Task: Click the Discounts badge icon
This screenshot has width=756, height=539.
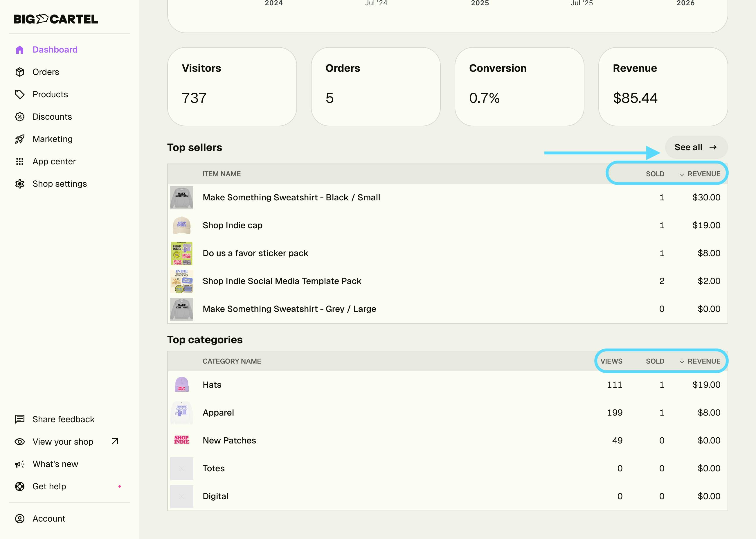Action: 19,117
